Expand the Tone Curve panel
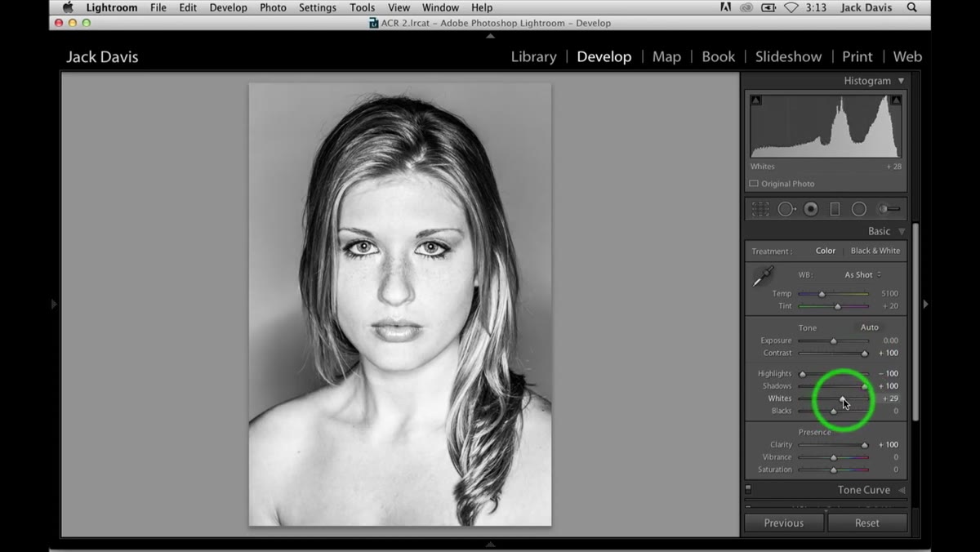 click(x=902, y=490)
